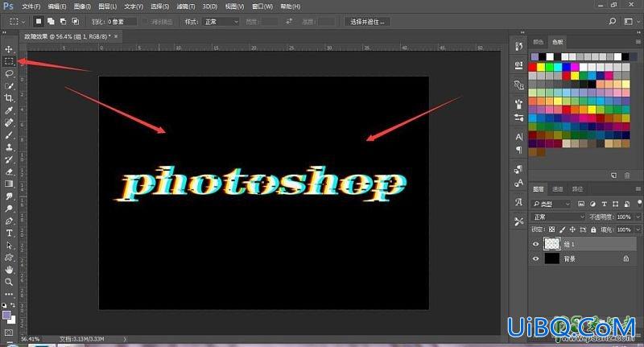Toggle lock transparent pixels icon
Image resolution: width=644 pixels, height=347 pixels.
[x=551, y=229]
